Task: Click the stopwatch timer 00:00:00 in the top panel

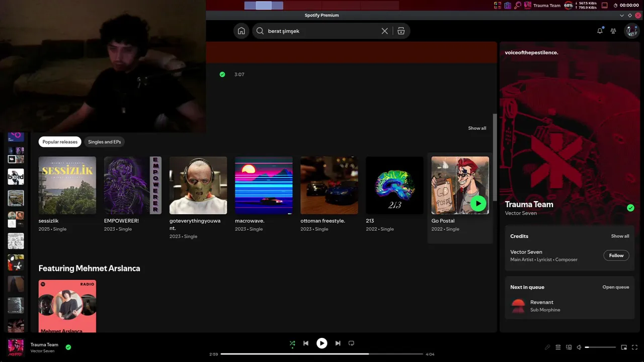Action: (626, 6)
